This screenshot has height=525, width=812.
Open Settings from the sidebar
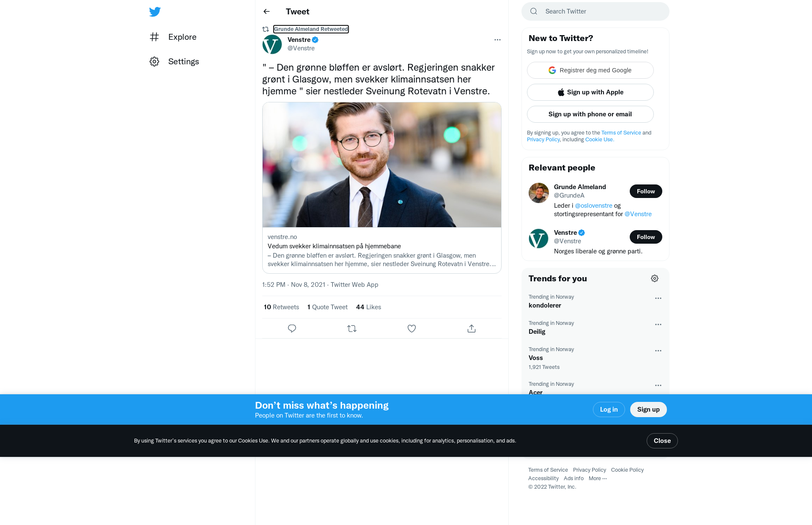[174, 61]
